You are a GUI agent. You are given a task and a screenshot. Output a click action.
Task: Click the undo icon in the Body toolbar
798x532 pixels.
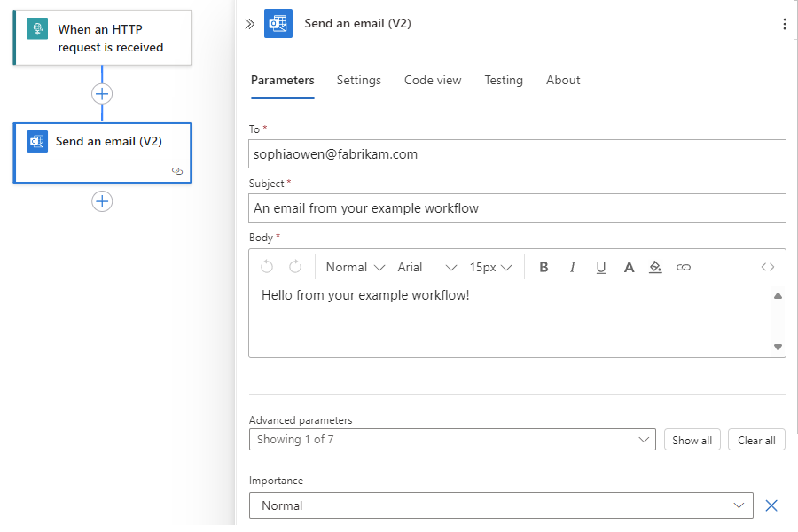[x=269, y=267]
